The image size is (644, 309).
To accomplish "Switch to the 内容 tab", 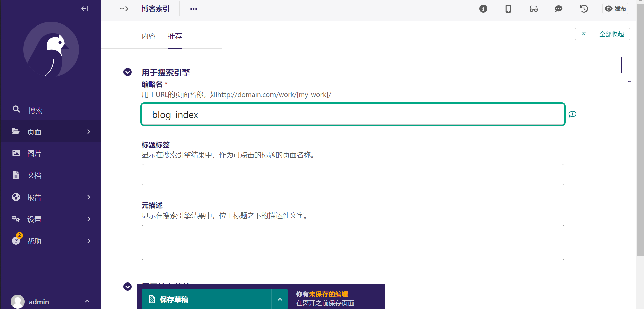I will [x=149, y=36].
